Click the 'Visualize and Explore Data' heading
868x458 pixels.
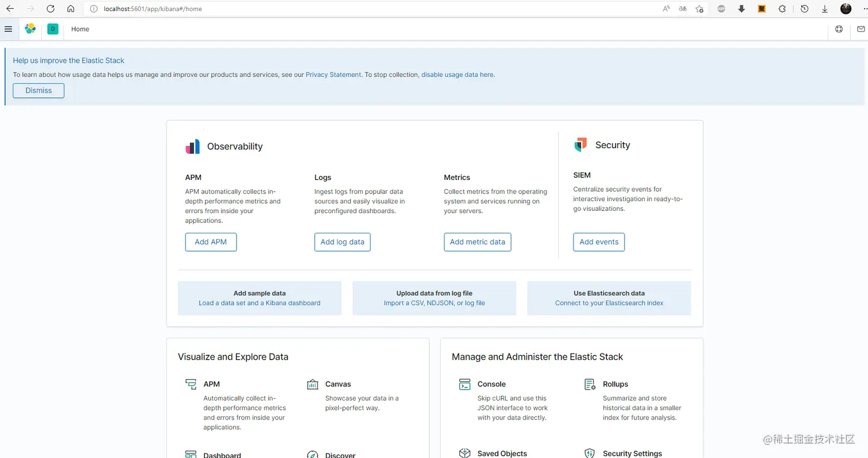[x=233, y=357]
